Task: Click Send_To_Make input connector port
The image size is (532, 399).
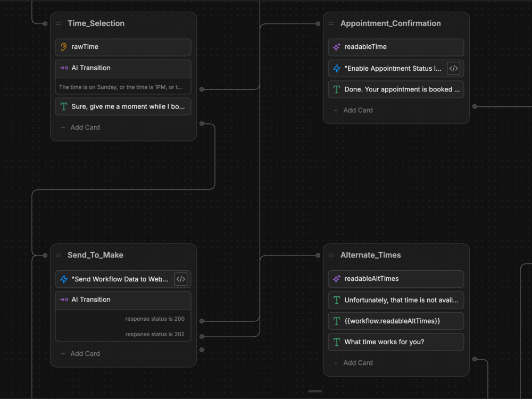Action: pyautogui.click(x=45, y=255)
